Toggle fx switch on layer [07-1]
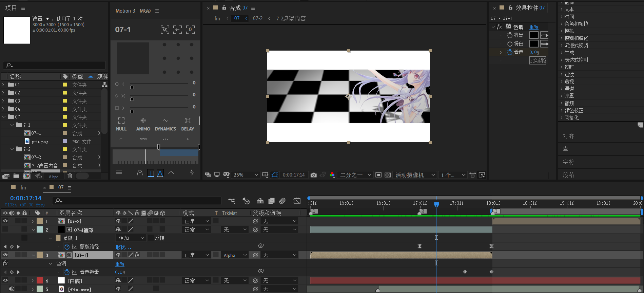 tap(137, 255)
